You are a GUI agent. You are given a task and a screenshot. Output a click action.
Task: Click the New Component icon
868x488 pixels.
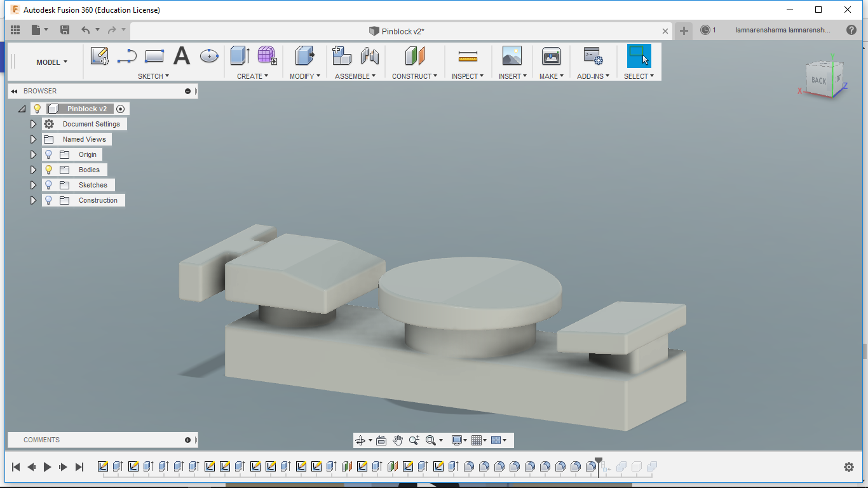click(342, 56)
